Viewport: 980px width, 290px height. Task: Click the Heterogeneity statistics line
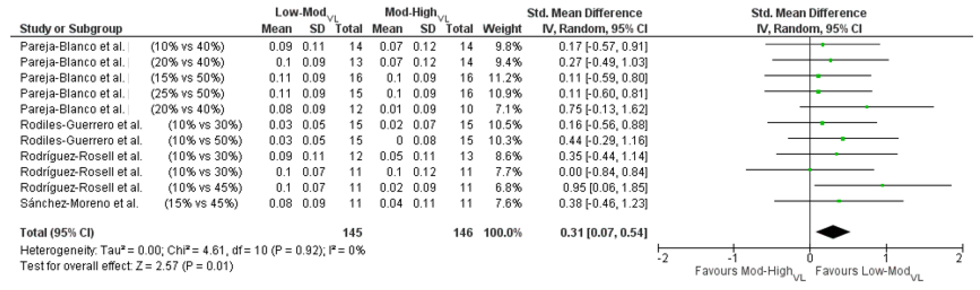click(x=192, y=250)
